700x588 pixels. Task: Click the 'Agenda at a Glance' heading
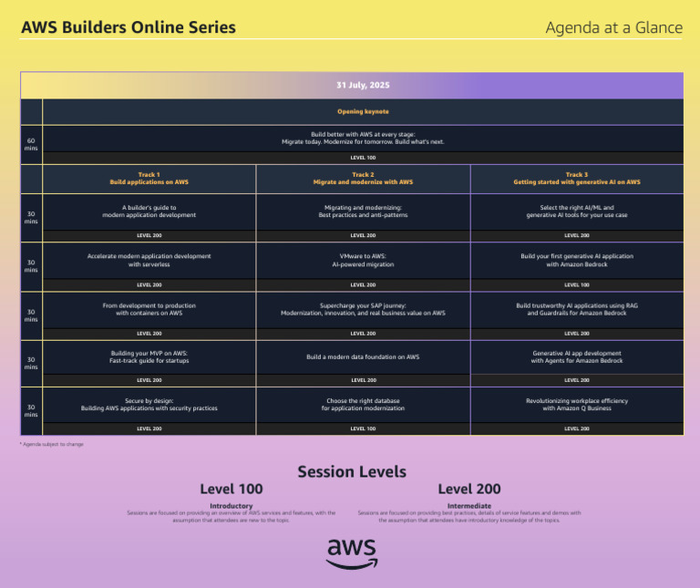click(x=613, y=27)
